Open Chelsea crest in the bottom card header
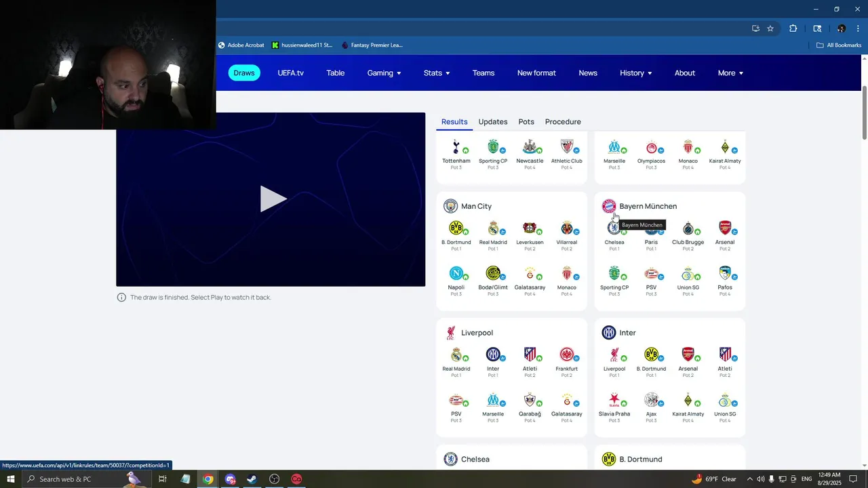Viewport: 868px width, 488px height. click(x=450, y=460)
